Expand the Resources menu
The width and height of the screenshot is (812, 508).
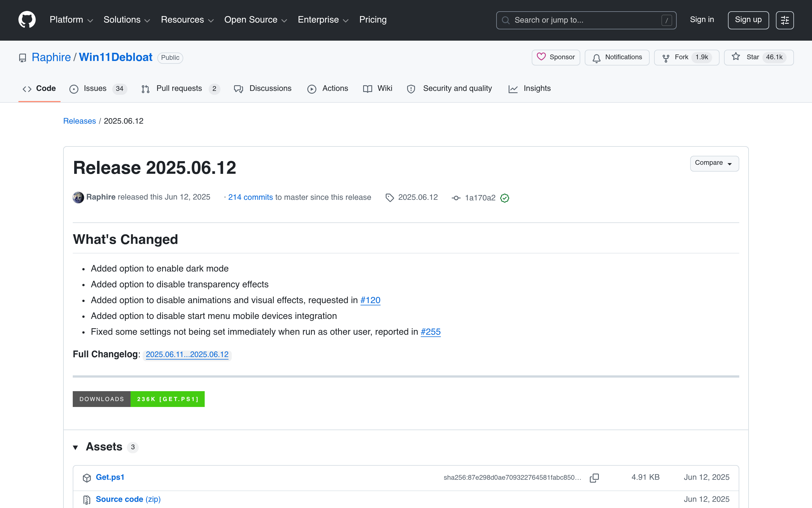coord(187,20)
